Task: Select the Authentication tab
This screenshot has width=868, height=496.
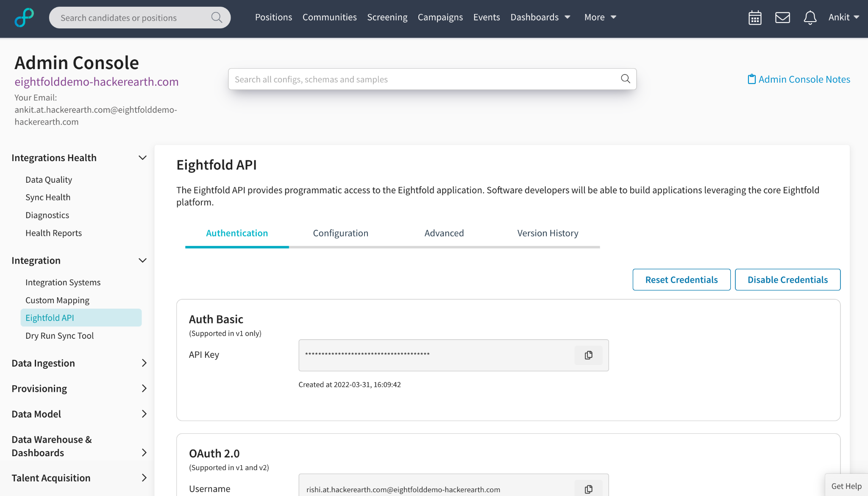Action: (237, 233)
